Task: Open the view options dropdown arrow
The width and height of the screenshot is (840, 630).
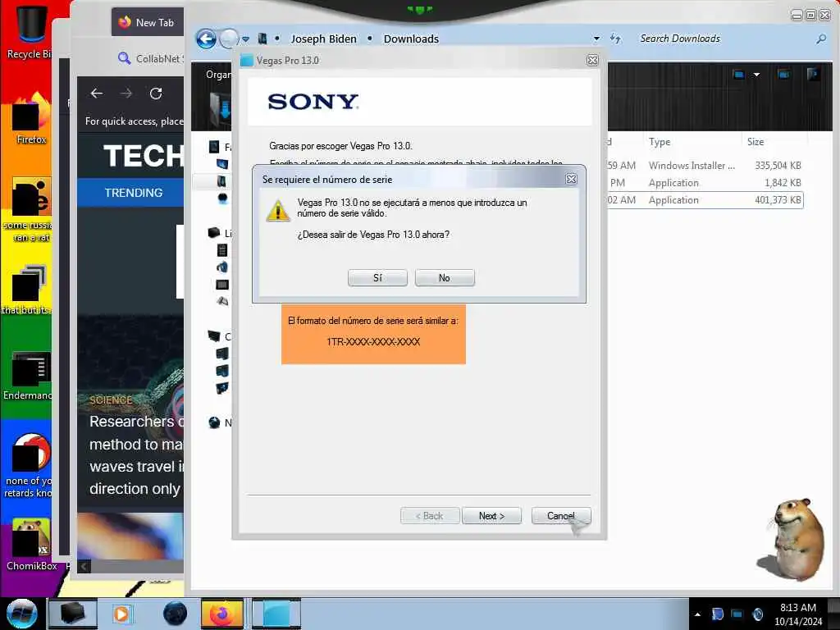Action: point(756,75)
